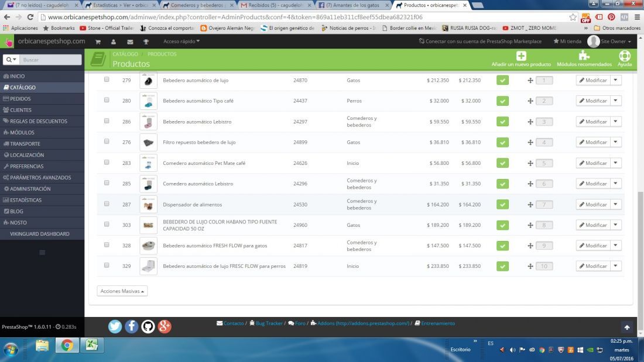Open the Contacto footer link
644x362 pixels.
coord(230,323)
